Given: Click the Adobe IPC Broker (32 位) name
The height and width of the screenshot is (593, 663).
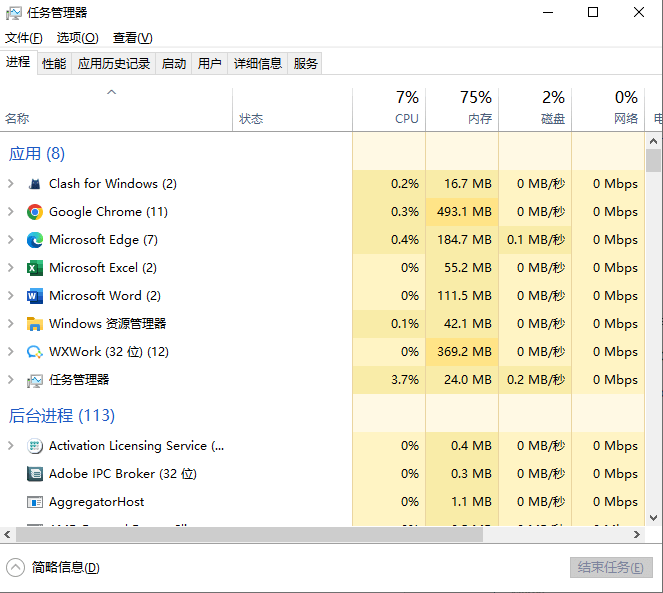Looking at the screenshot, I should pyautogui.click(x=123, y=474).
